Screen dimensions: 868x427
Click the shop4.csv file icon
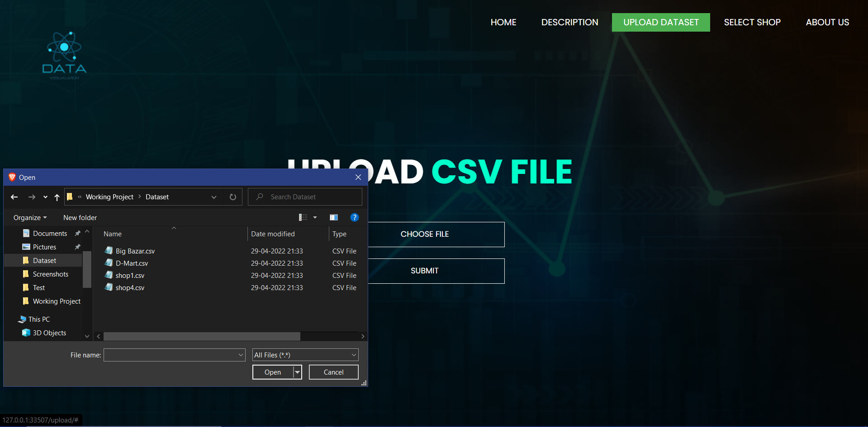[x=109, y=287]
